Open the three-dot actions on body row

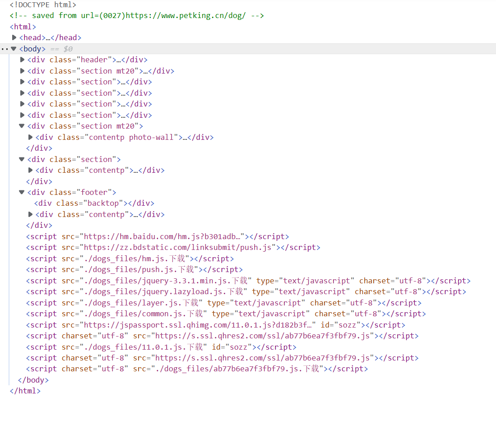[5, 49]
